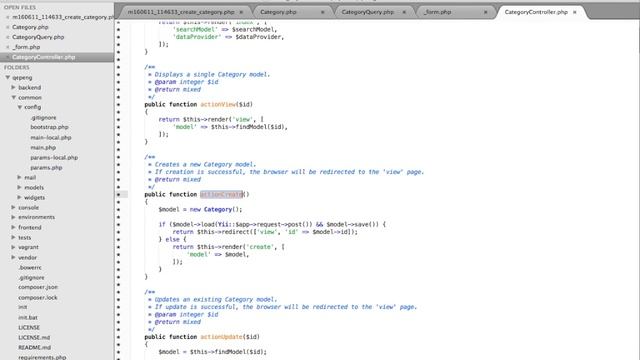This screenshot has width=640, height=360.
Task: Switch to the CategoryQuery.php tab
Action: (367, 12)
